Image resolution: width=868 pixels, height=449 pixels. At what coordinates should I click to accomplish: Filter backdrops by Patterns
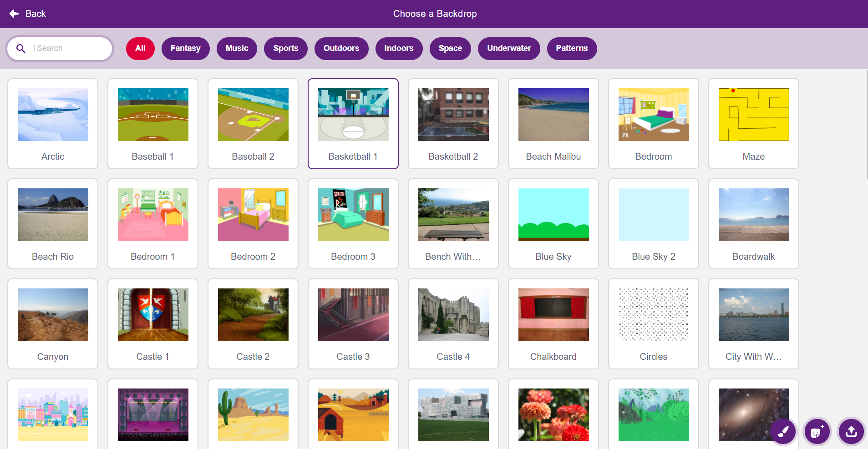572,48
